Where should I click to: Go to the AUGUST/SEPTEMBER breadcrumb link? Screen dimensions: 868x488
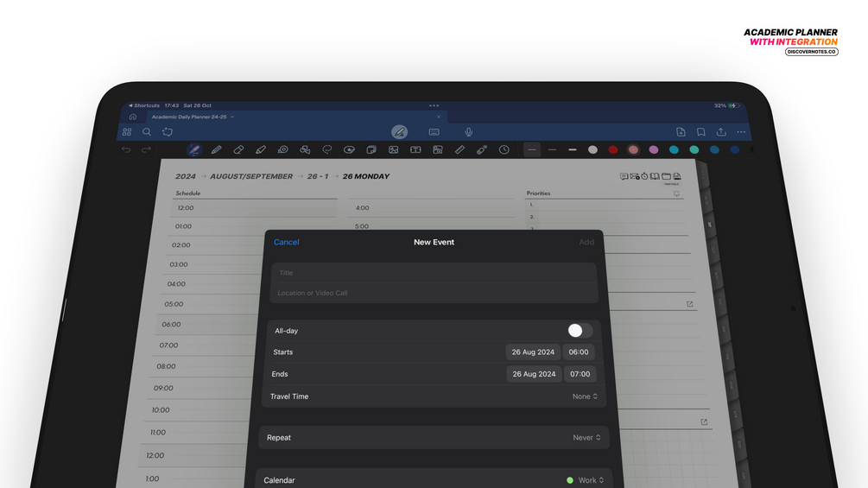pos(251,176)
